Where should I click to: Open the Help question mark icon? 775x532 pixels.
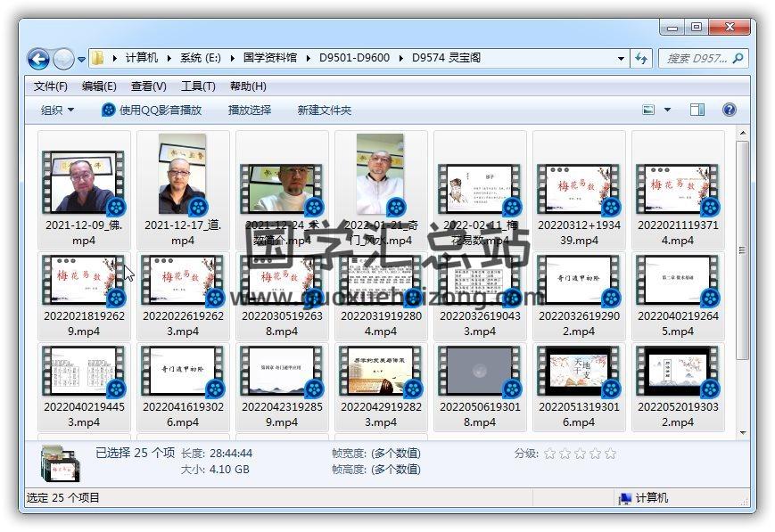click(x=729, y=110)
